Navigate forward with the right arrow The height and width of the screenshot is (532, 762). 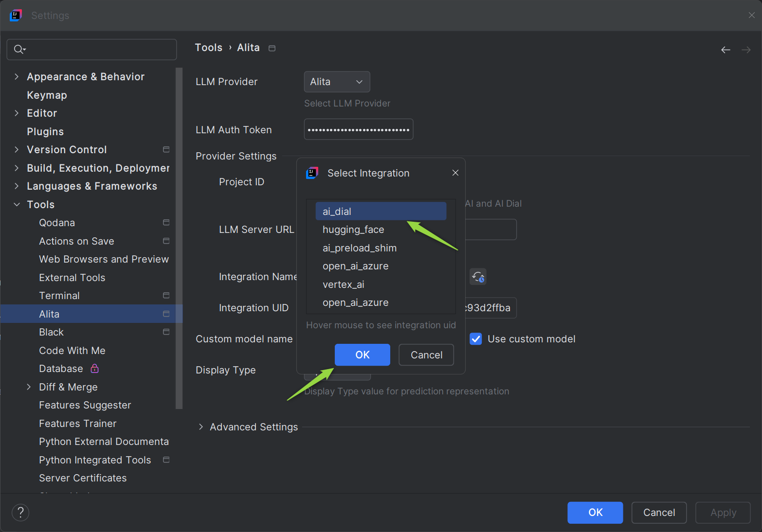pos(746,50)
